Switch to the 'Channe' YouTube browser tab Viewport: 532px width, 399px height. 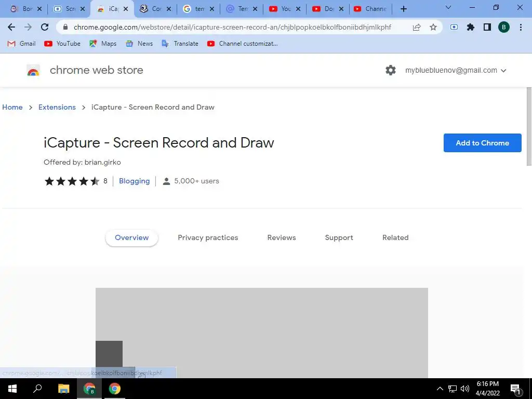[x=370, y=9]
